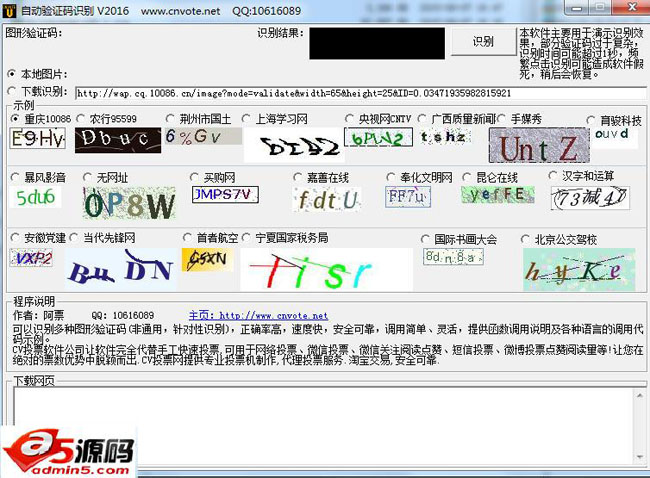Click the ouvd captcha sample image
The width and height of the screenshot is (650, 478).
click(616, 137)
